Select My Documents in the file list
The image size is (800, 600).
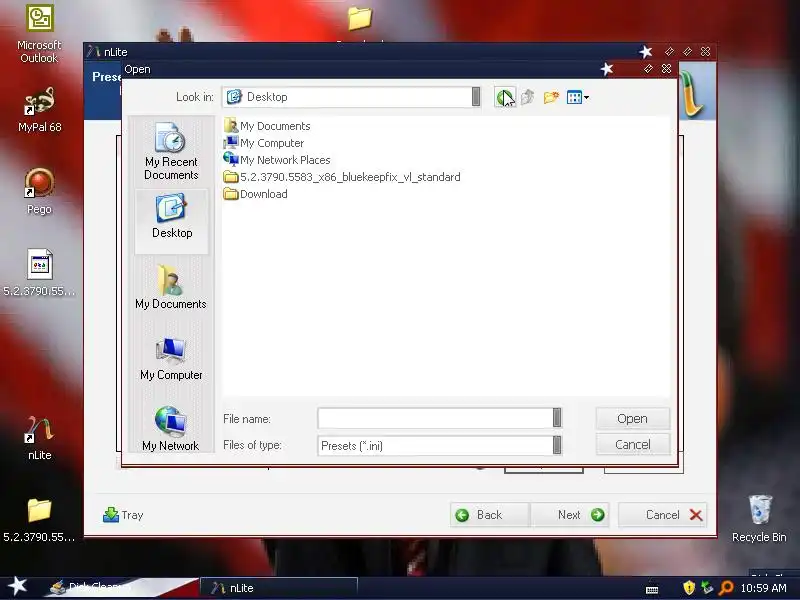pos(267,126)
